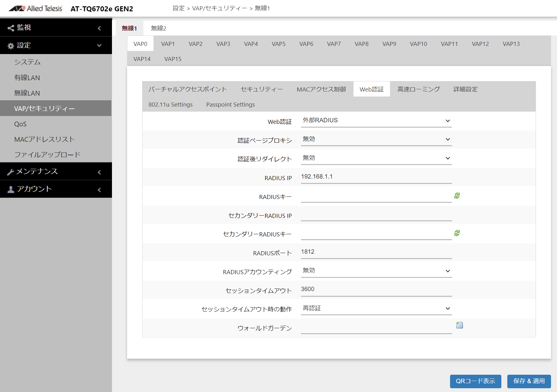Expand the 監視 menu chevron
Screen dimensions: 557x392
pyautogui.click(x=99, y=28)
